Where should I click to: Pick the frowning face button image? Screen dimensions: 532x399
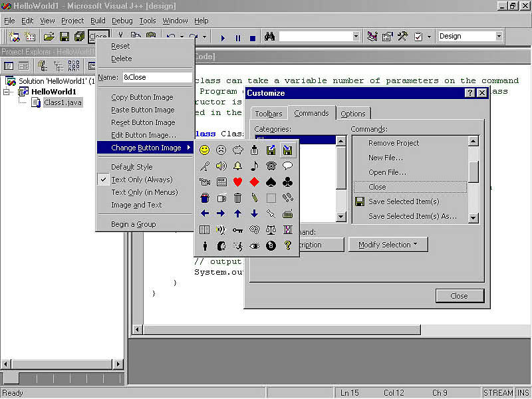click(x=221, y=150)
